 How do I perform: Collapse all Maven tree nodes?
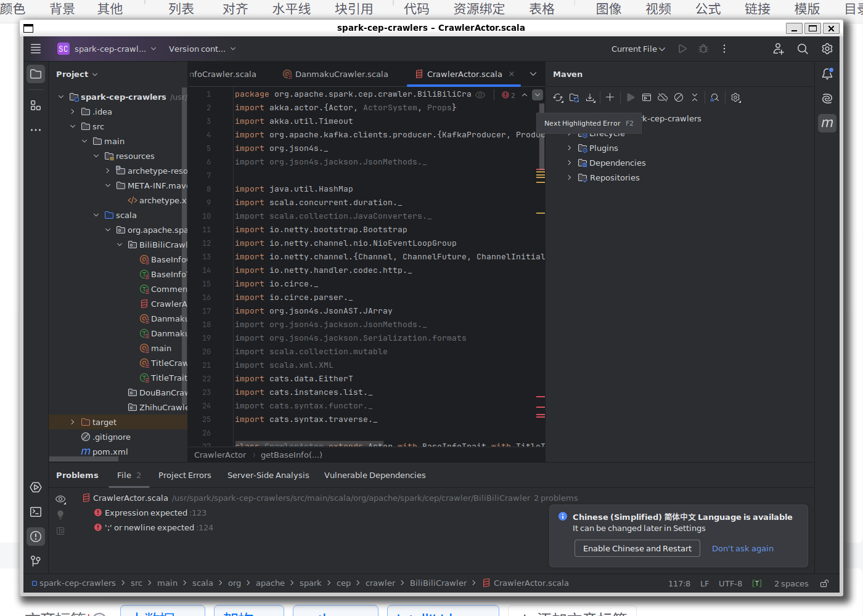pyautogui.click(x=695, y=97)
